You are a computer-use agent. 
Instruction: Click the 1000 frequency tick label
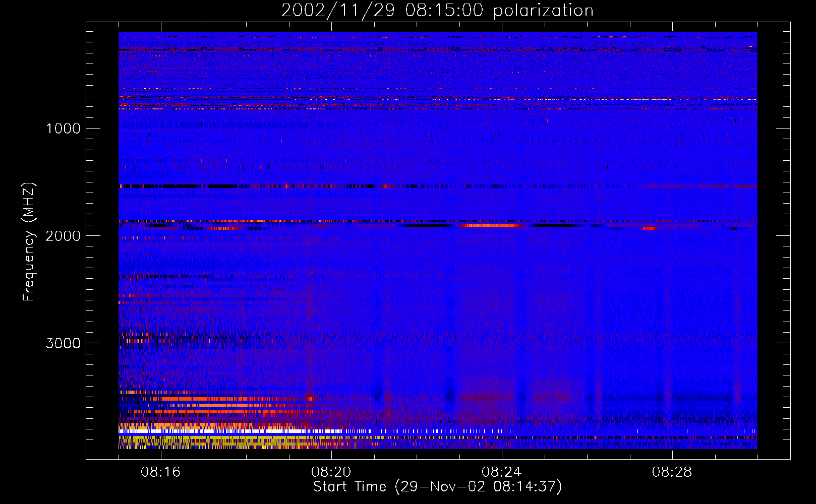coord(63,129)
